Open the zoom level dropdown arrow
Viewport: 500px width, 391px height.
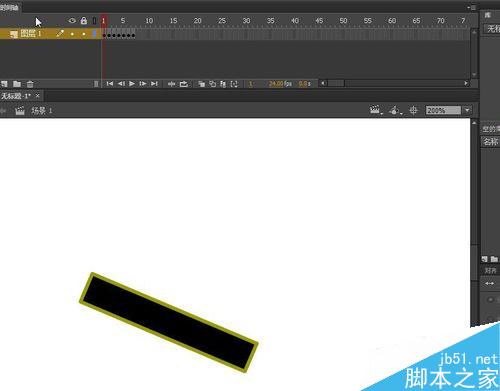click(467, 110)
